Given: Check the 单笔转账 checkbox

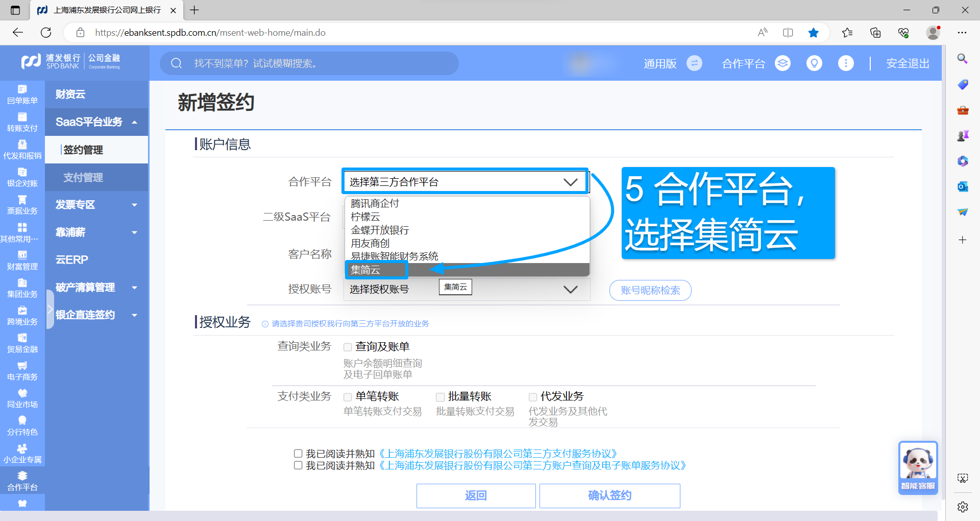Looking at the screenshot, I should 348,397.
